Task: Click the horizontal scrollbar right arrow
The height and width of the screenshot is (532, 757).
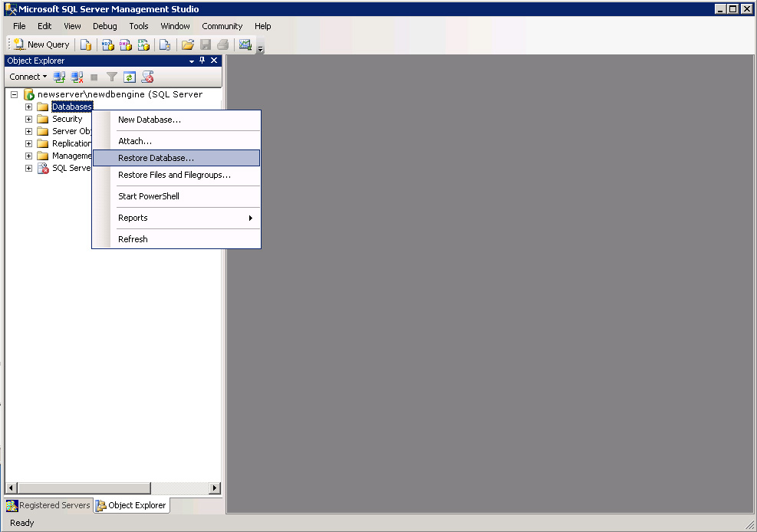Action: pos(215,488)
